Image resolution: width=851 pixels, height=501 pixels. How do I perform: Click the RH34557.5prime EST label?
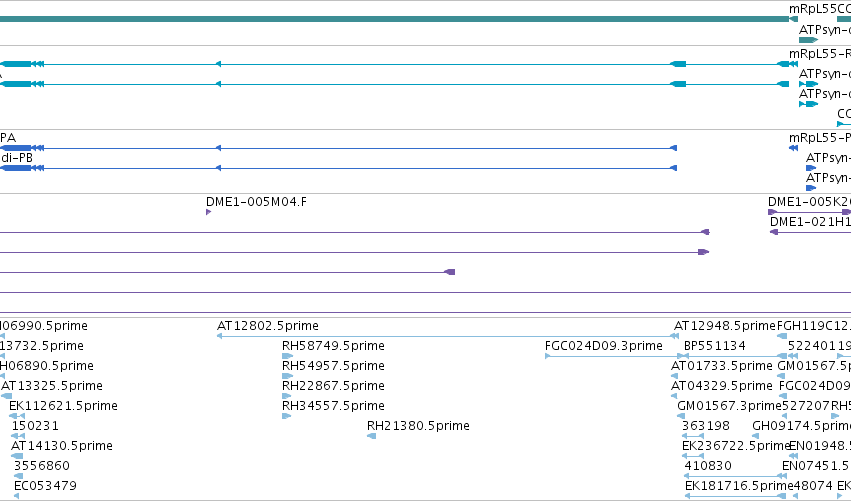(333, 406)
